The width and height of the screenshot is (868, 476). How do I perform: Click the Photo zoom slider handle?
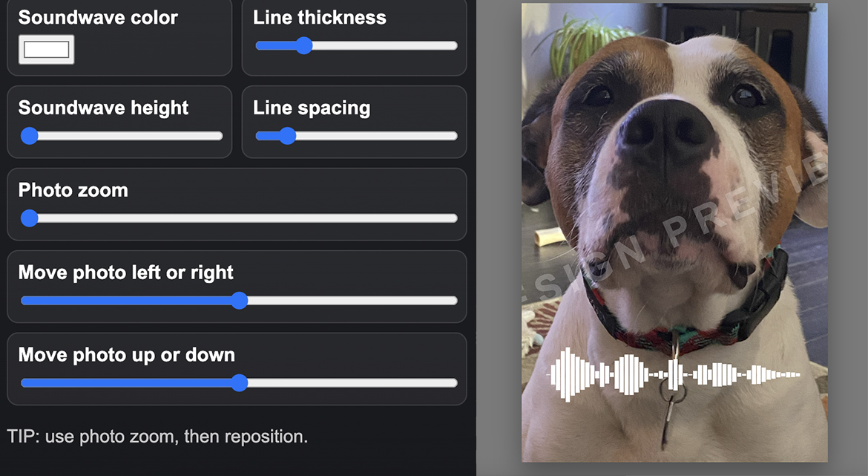30,218
